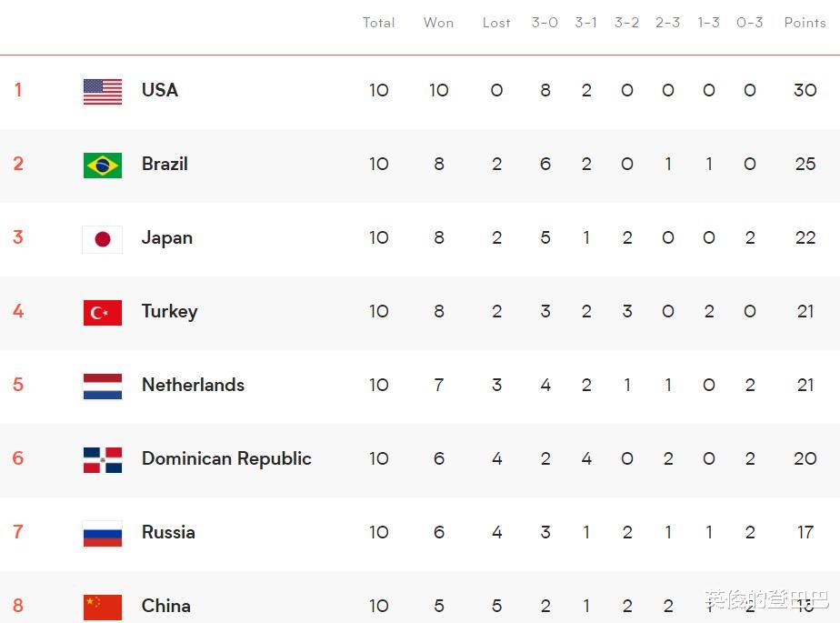The image size is (840, 623).
Task: Click the 3-0 column header
Action: coord(545,23)
